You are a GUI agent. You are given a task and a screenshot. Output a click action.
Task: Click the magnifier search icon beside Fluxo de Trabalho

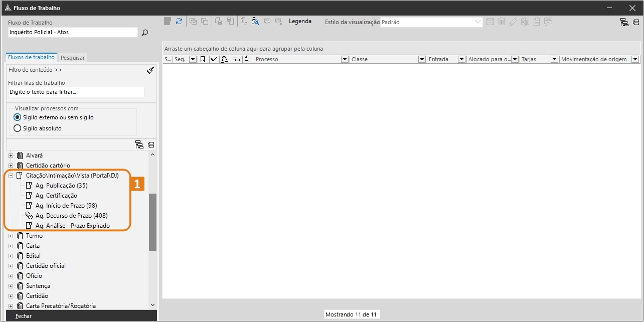(145, 33)
